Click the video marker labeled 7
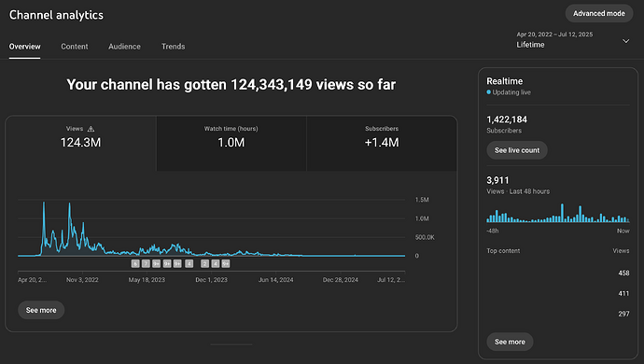Image resolution: width=644 pixels, height=364 pixels. point(146,264)
